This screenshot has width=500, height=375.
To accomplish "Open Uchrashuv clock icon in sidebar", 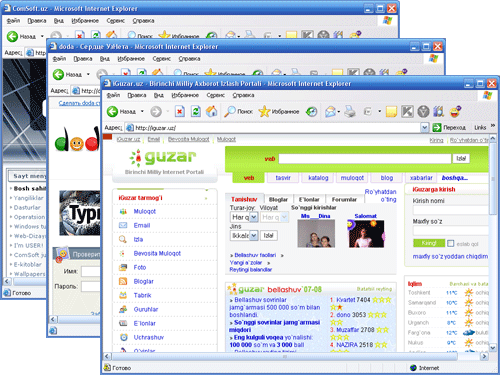I will pos(124,337).
